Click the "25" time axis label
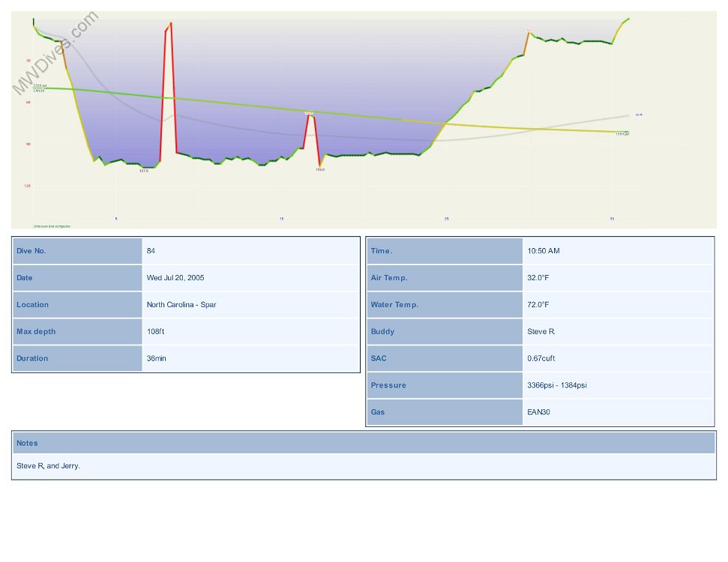The width and height of the screenshot is (728, 562). (x=447, y=219)
